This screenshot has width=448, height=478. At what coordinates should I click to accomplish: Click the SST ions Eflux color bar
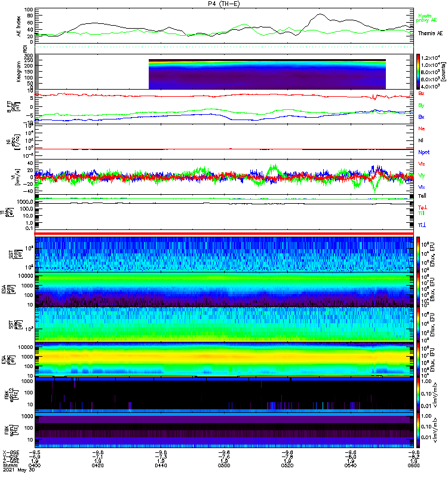(419, 255)
